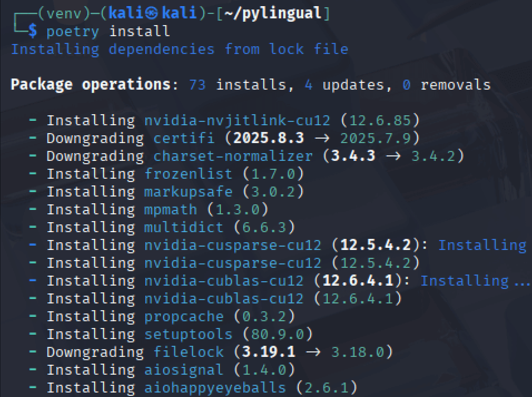Click the setuptools package name
Image resolution: width=532 pixels, height=397 pixels.
tap(188, 335)
